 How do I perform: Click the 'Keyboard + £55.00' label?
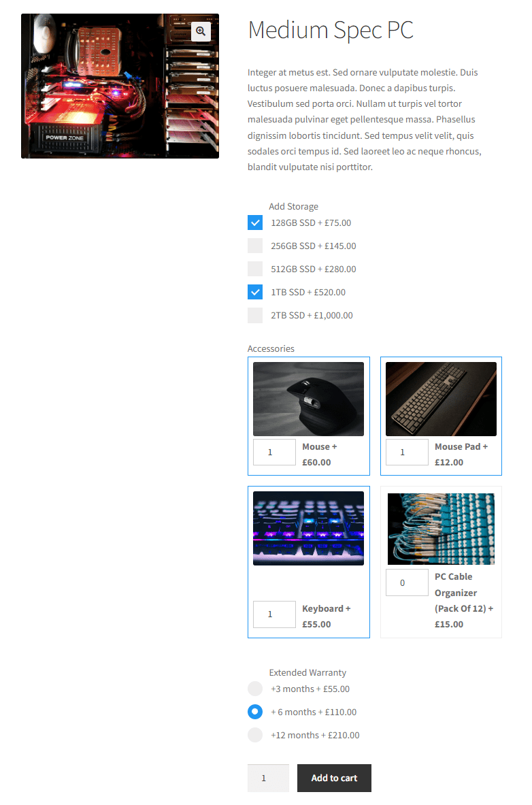(x=326, y=617)
